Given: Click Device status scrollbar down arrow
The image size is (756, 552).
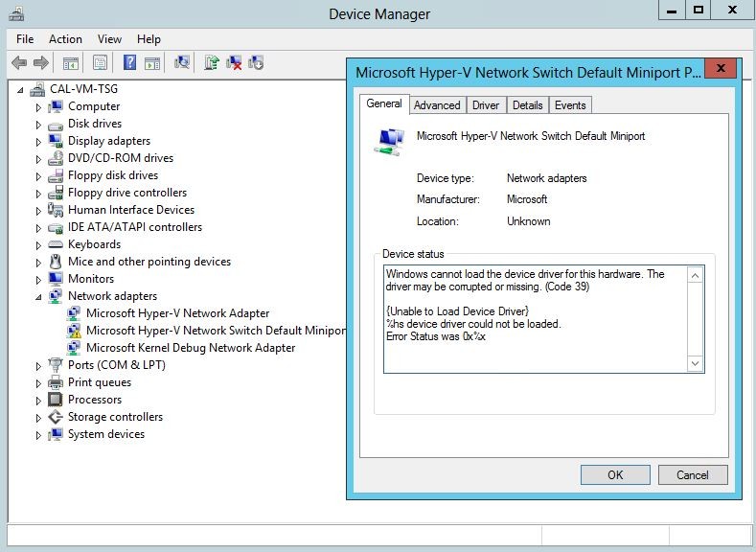Looking at the screenshot, I should click(x=696, y=364).
